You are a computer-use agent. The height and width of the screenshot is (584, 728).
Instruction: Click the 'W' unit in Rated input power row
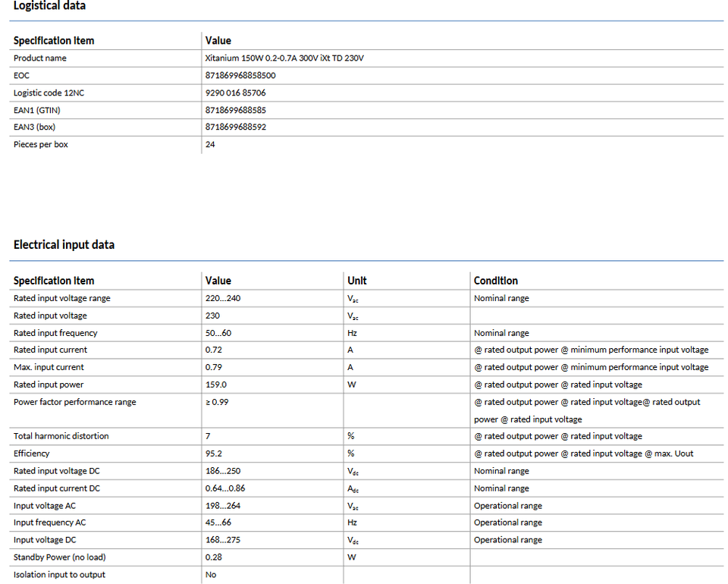tap(351, 385)
